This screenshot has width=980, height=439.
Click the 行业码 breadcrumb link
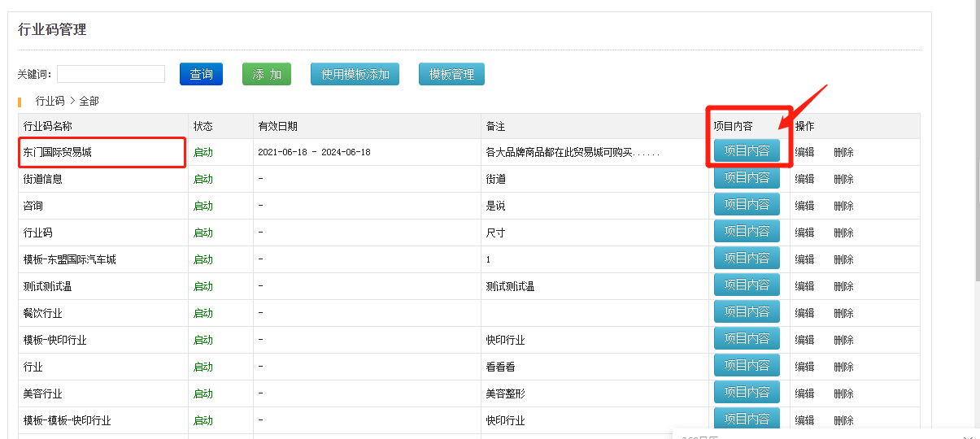coord(50,102)
